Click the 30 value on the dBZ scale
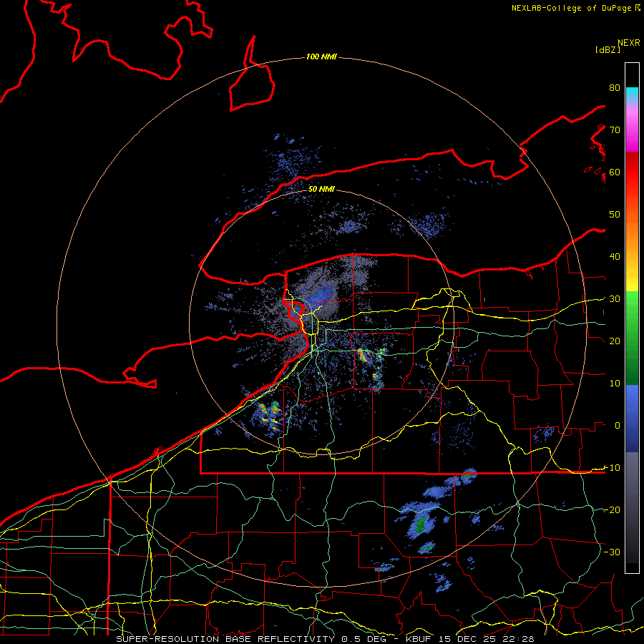This screenshot has height=644, width=644. (x=615, y=298)
